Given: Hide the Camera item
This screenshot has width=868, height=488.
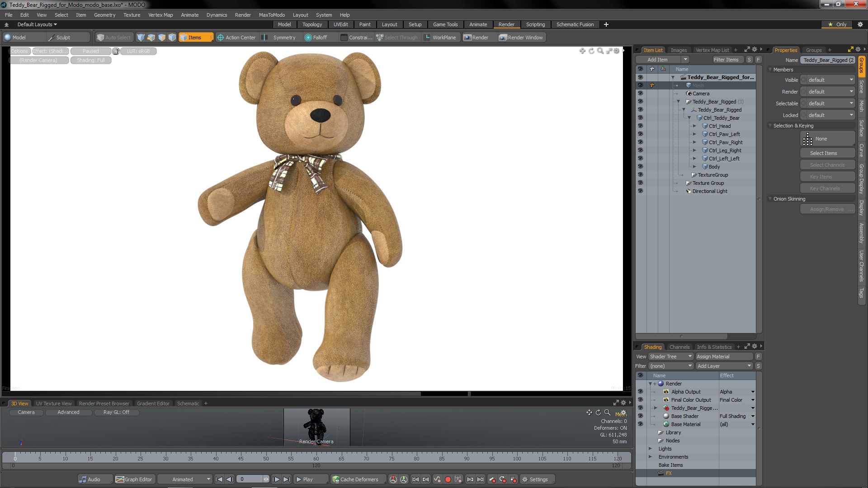Looking at the screenshot, I should point(640,94).
